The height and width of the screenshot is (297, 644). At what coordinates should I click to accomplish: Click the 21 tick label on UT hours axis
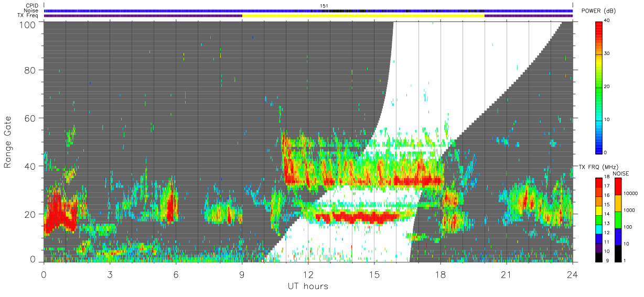[x=507, y=274]
